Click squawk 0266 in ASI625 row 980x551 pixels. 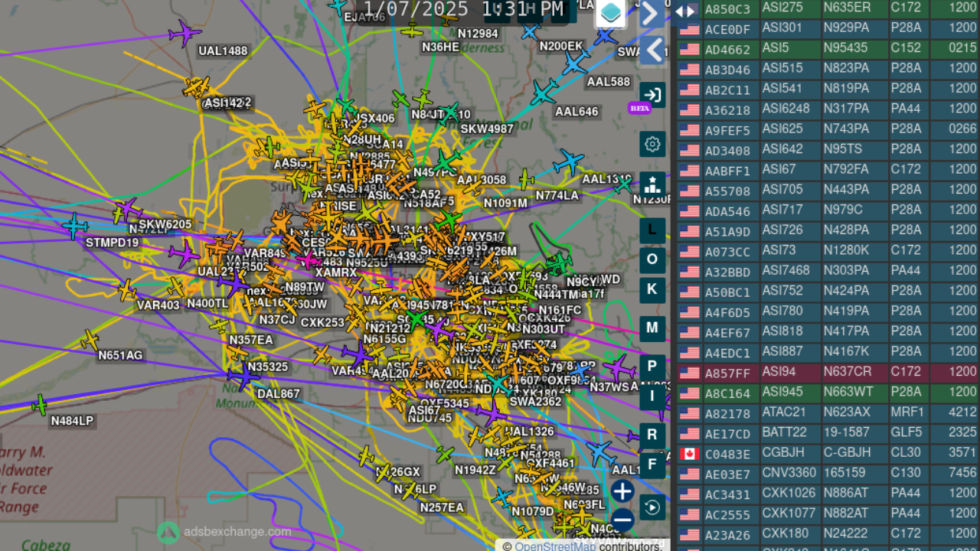(x=962, y=129)
